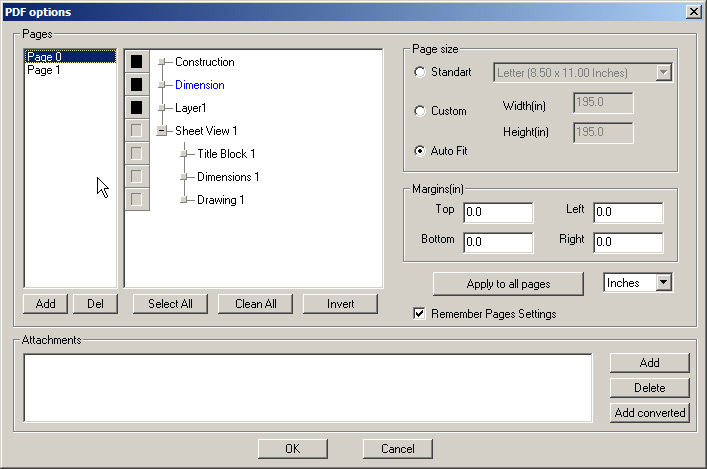Toggle the Dimension layer checkbox

point(137,85)
